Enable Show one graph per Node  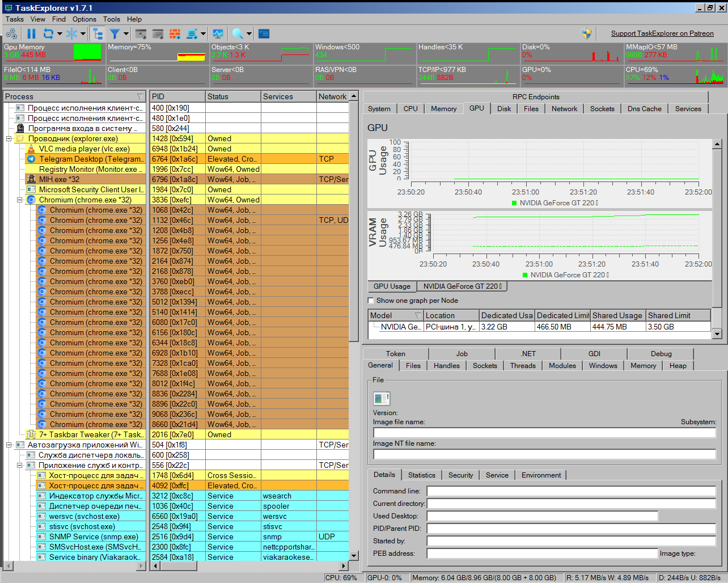tap(371, 301)
